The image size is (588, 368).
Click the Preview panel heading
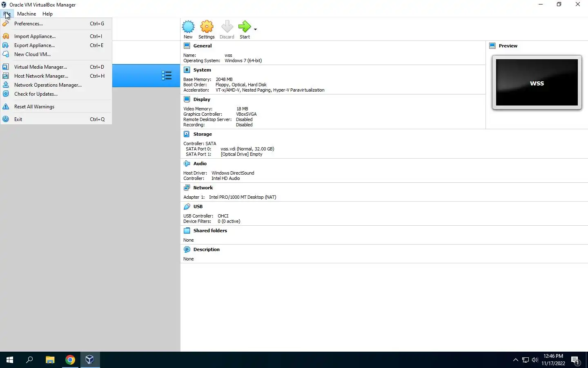[x=508, y=46]
